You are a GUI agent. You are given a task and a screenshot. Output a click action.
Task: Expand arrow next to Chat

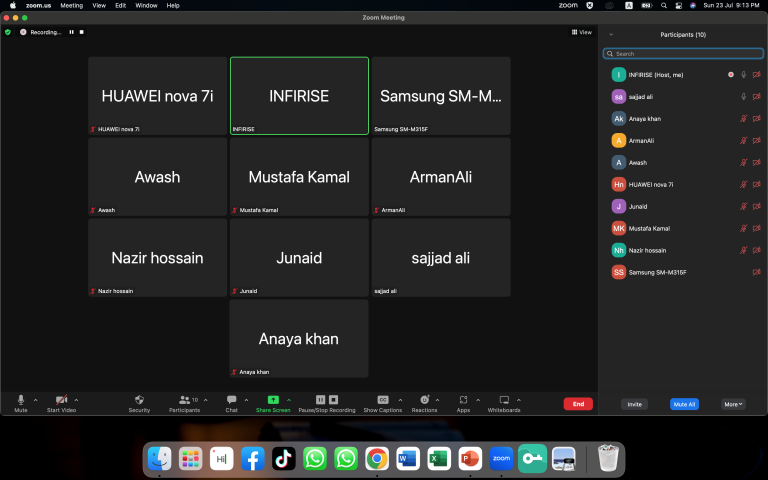pyautogui.click(x=246, y=400)
